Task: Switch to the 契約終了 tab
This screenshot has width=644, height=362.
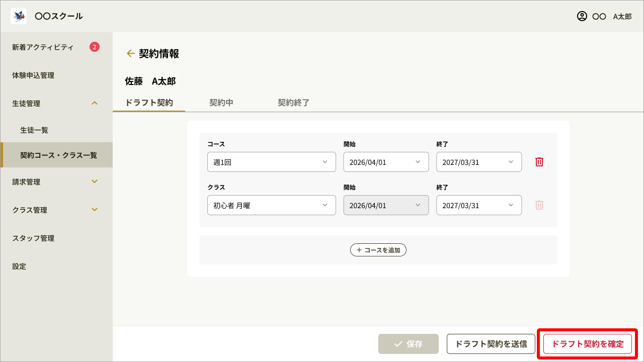Action: [x=293, y=103]
